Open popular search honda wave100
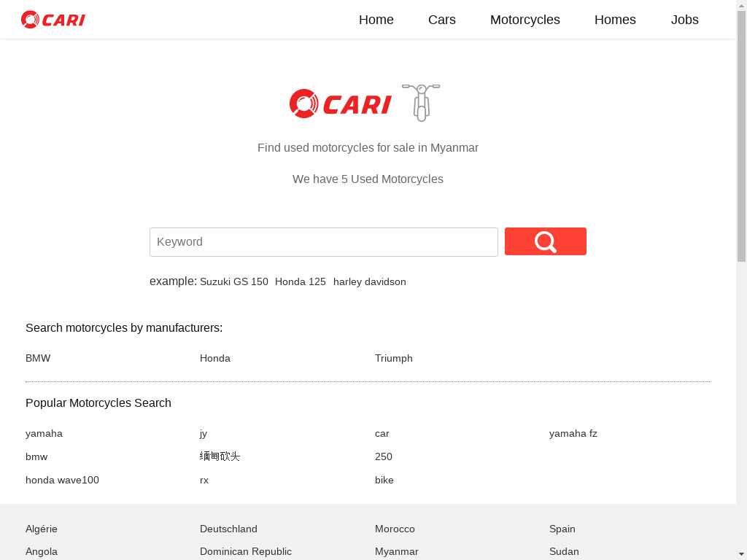 point(63,480)
